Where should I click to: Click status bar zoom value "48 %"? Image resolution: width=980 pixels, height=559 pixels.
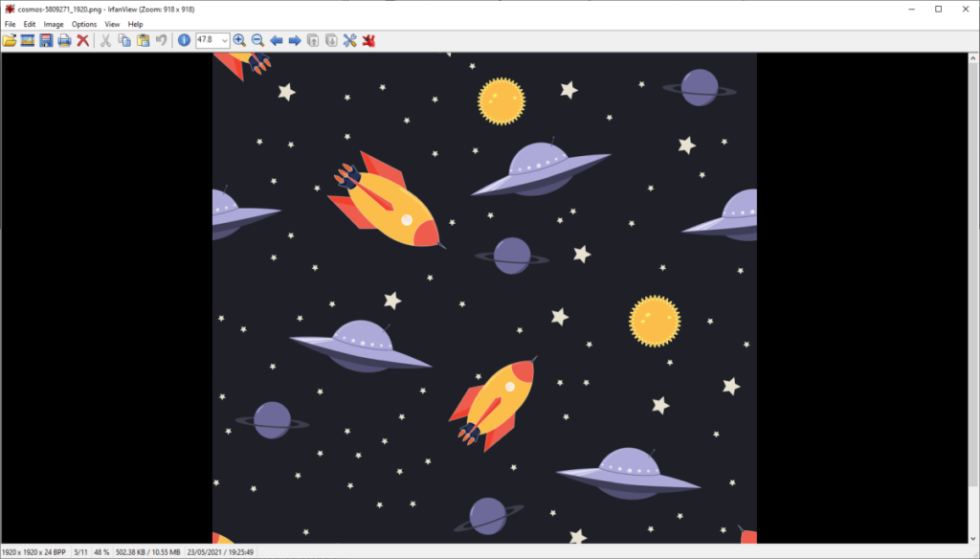click(x=101, y=552)
